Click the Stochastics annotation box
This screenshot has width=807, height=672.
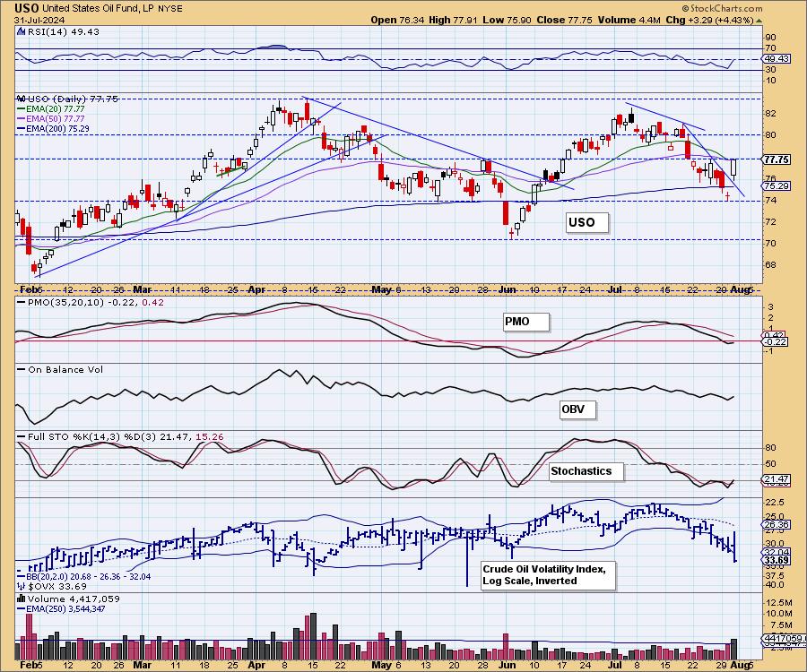click(x=586, y=471)
